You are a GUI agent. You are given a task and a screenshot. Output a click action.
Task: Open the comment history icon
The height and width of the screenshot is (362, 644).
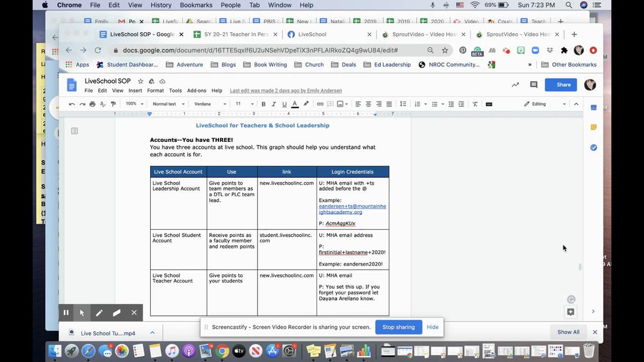(533, 85)
